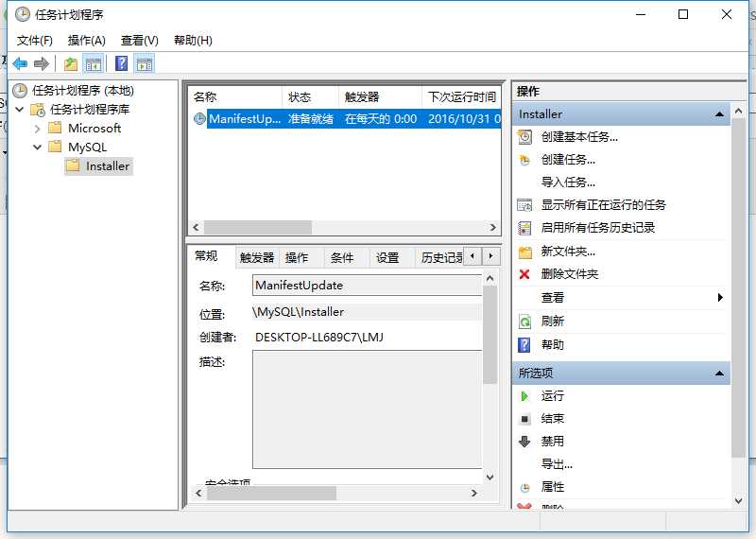
Task: Switch to the 触发器 tab
Action: pos(257,257)
